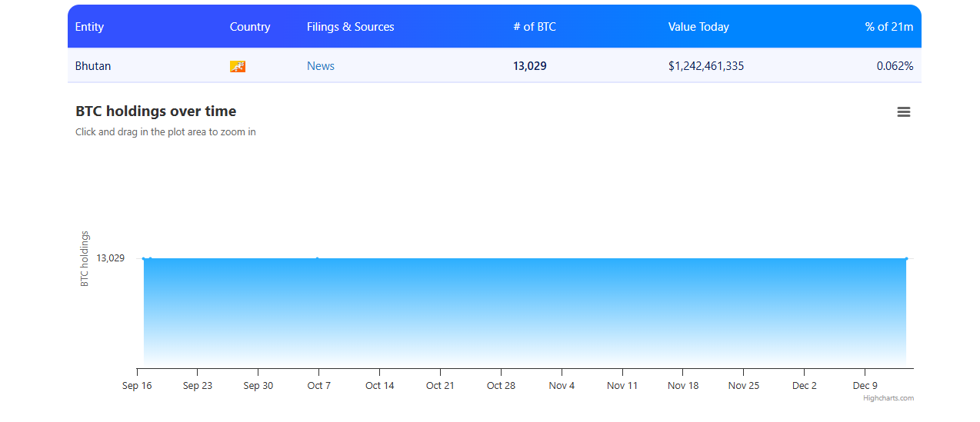Click the Value Today column header

(698, 27)
